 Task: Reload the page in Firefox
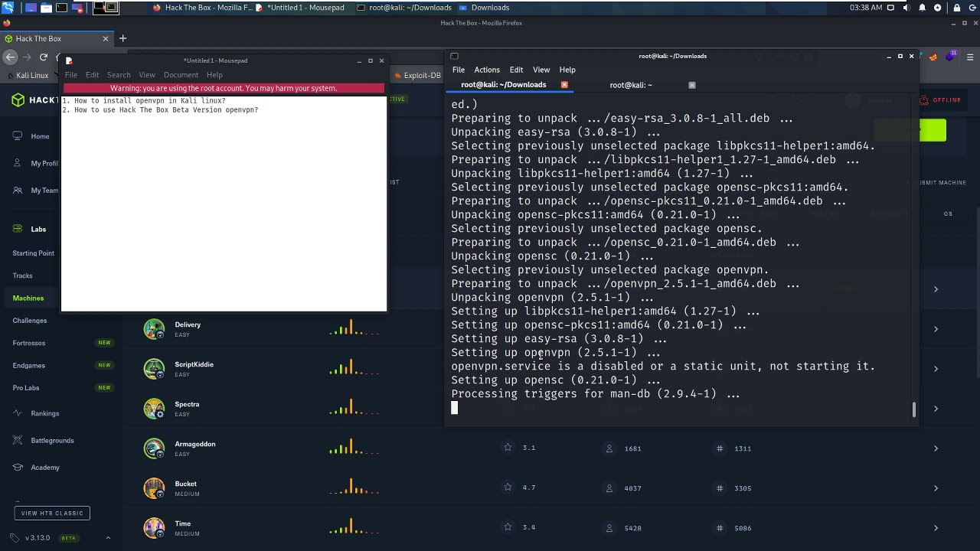[44, 57]
